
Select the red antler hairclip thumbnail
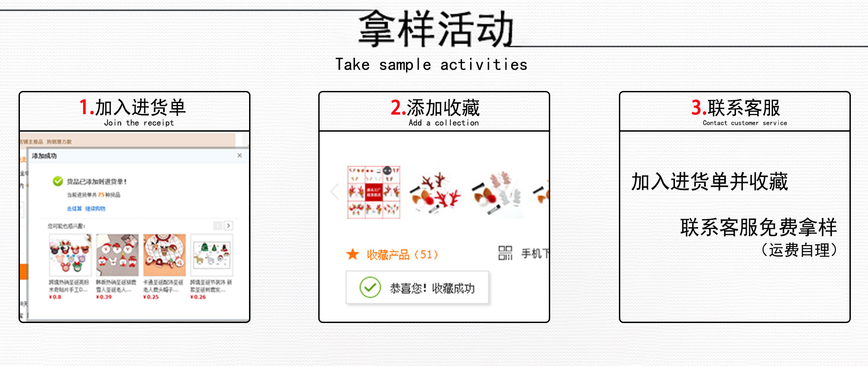(x=435, y=192)
